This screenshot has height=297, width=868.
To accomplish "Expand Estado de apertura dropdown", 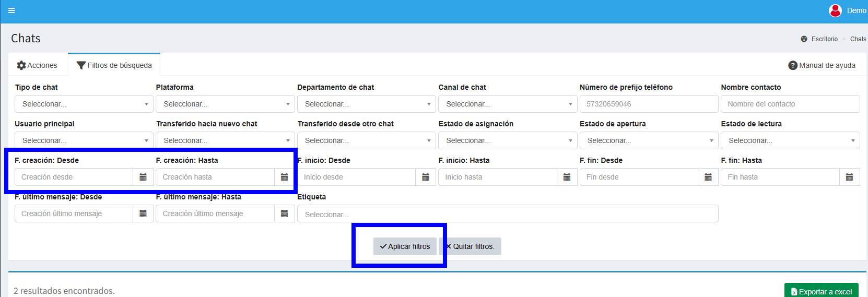I will click(x=649, y=140).
